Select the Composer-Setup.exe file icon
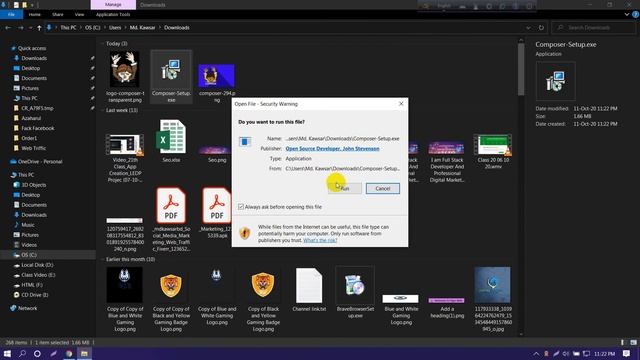640x360 pixels. click(x=171, y=70)
